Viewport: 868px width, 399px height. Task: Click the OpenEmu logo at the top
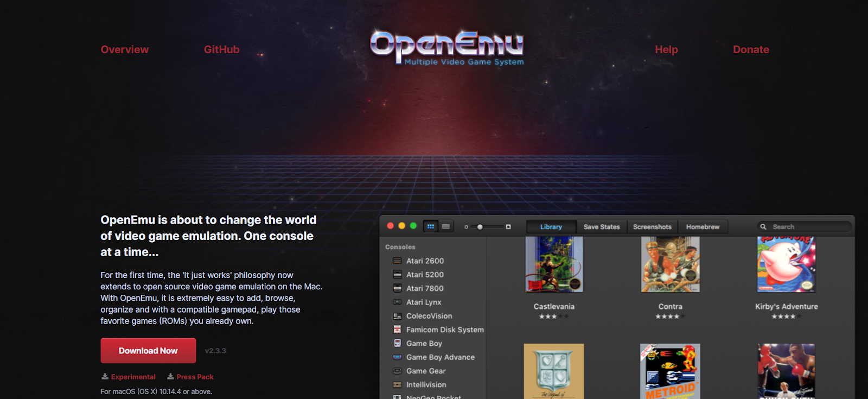pyautogui.click(x=447, y=47)
